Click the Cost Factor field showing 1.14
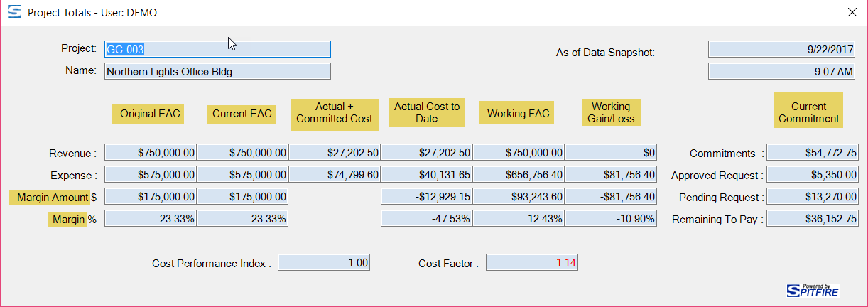868x307 pixels. coord(532,263)
